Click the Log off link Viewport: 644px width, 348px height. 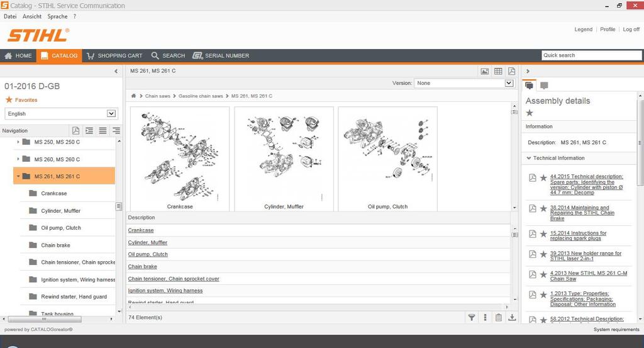tap(631, 29)
